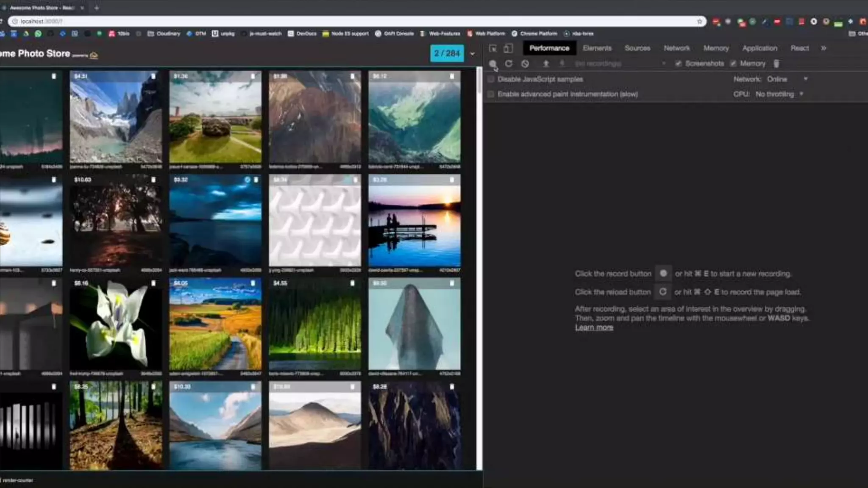Open a new browser tab
Image resolution: width=868 pixels, height=488 pixels.
[97, 8]
